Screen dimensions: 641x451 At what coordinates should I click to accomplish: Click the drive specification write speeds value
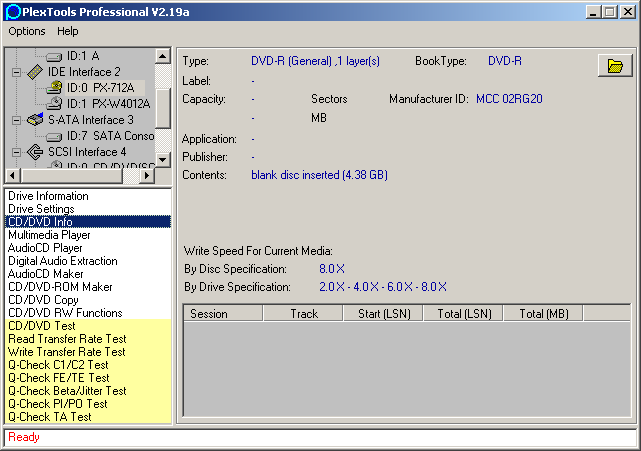(383, 287)
